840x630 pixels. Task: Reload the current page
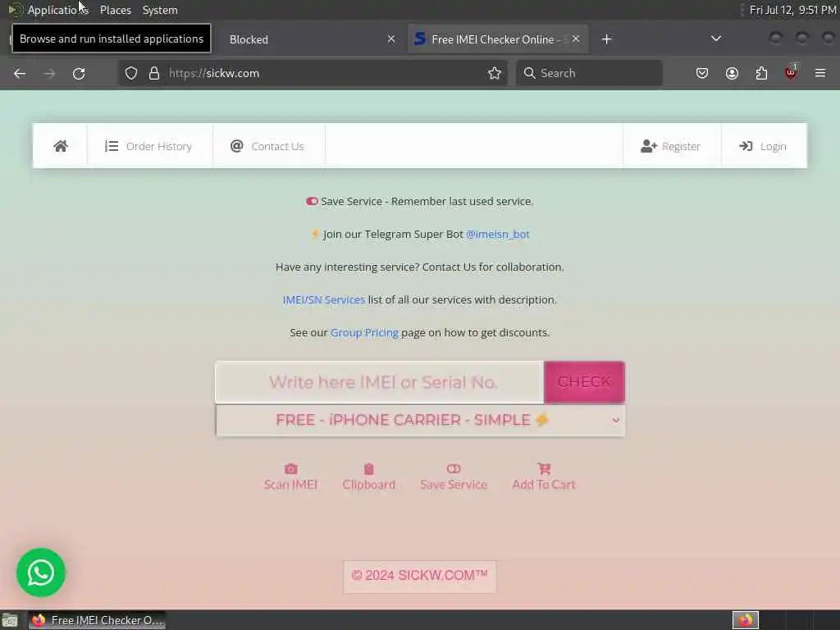coord(79,73)
